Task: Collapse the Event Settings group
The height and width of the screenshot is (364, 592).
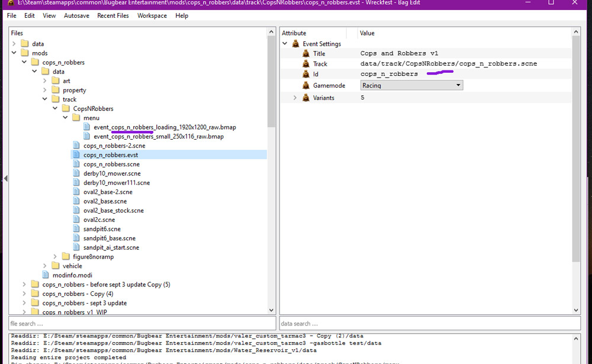Action: point(285,44)
